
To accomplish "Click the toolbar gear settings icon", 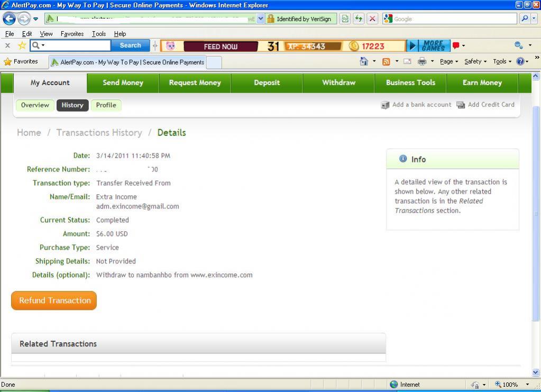I will click(518, 45).
